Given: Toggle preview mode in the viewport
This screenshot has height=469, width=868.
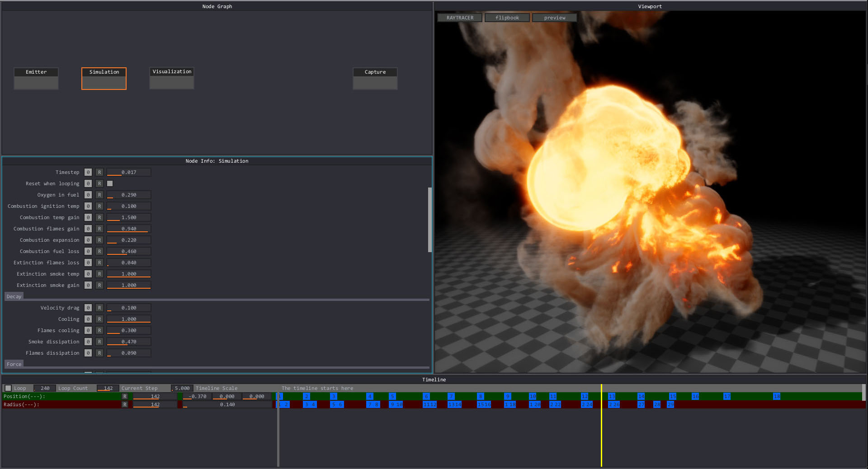Looking at the screenshot, I should pos(554,18).
